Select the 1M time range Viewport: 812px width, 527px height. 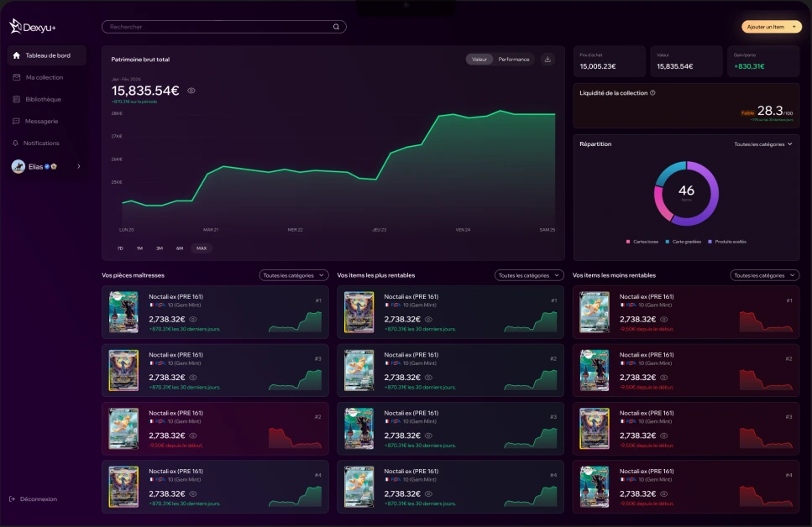139,248
